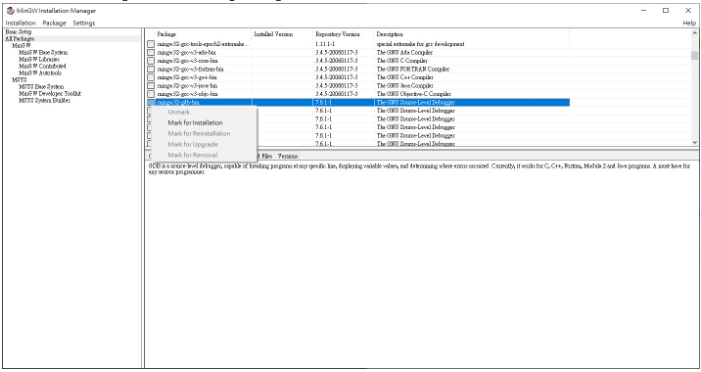
Task: Select the MSYS tree node
Action: pyautogui.click(x=19, y=80)
